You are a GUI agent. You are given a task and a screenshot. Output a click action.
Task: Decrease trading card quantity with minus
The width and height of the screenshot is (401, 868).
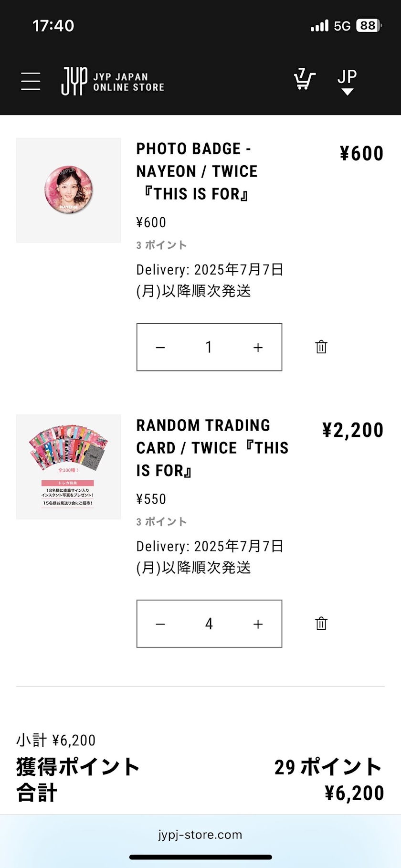[x=160, y=624]
